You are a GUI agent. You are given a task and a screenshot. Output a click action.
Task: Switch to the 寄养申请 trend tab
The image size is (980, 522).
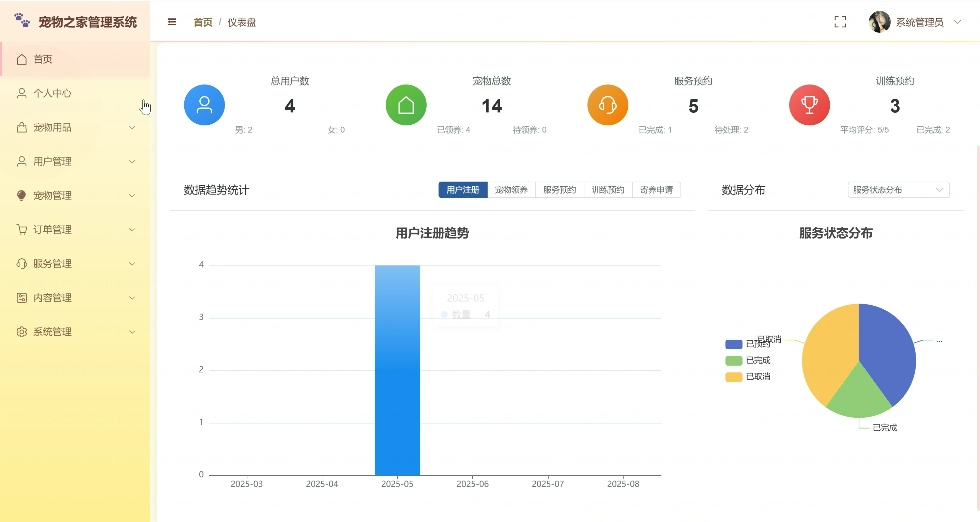(x=656, y=190)
